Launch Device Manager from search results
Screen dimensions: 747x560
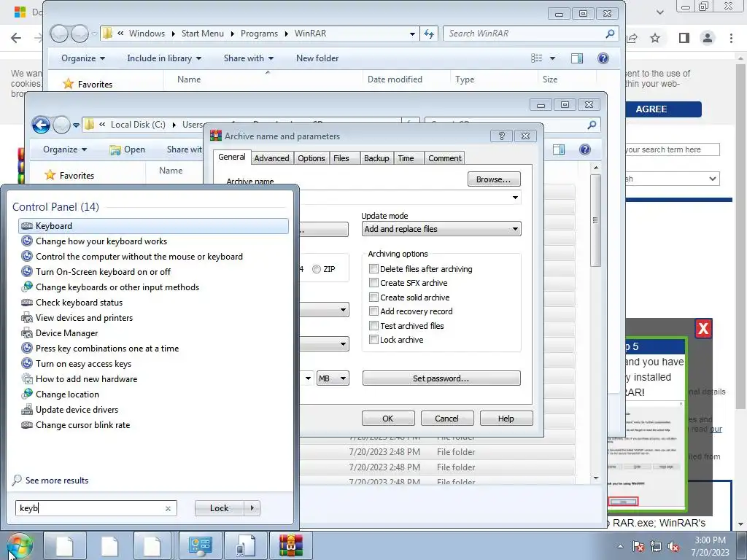point(66,332)
